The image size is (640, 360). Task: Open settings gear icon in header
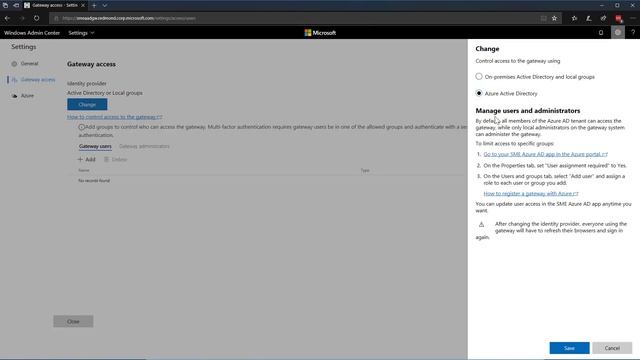tap(618, 33)
